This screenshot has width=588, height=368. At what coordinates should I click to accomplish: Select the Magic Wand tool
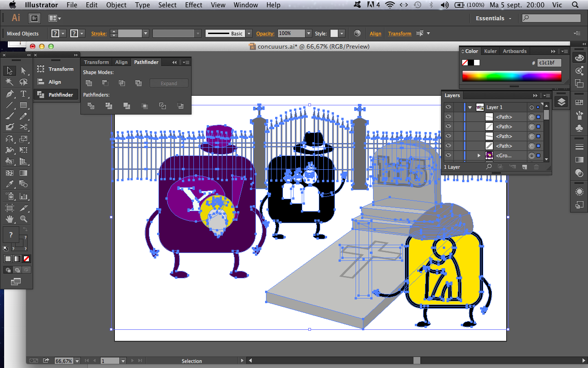point(9,82)
